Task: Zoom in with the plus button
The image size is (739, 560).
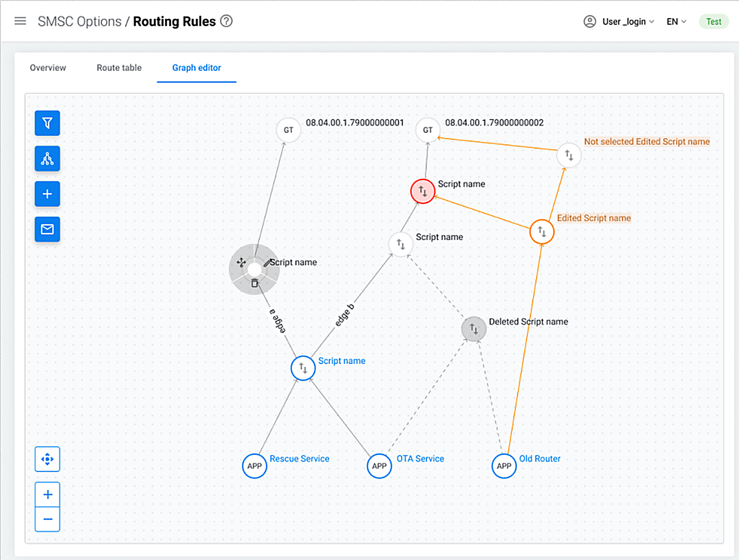Action: pyautogui.click(x=47, y=494)
